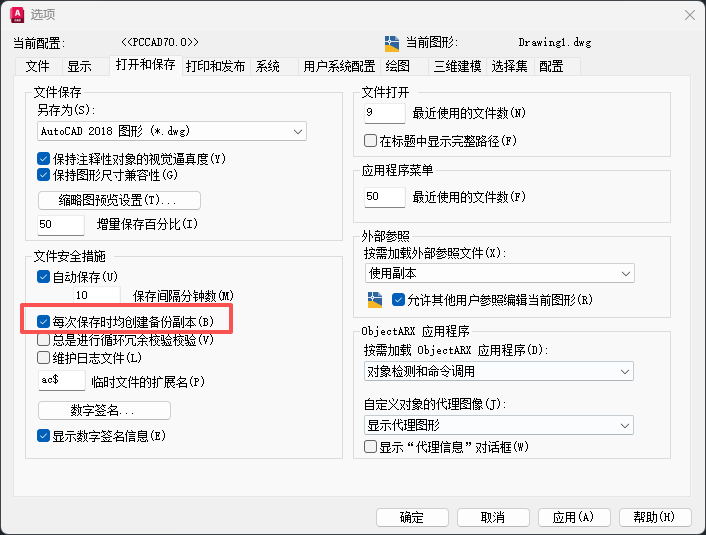Open the 三维建模 tab

[x=457, y=67]
